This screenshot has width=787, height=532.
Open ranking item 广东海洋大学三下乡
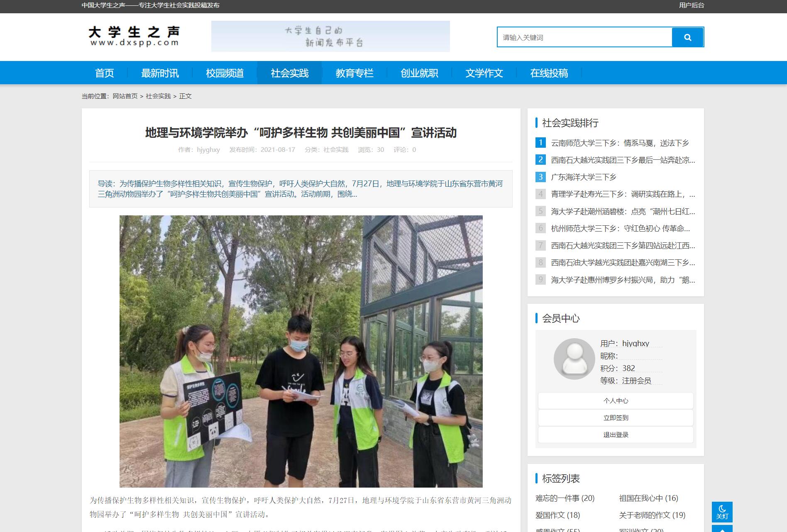pyautogui.click(x=583, y=177)
